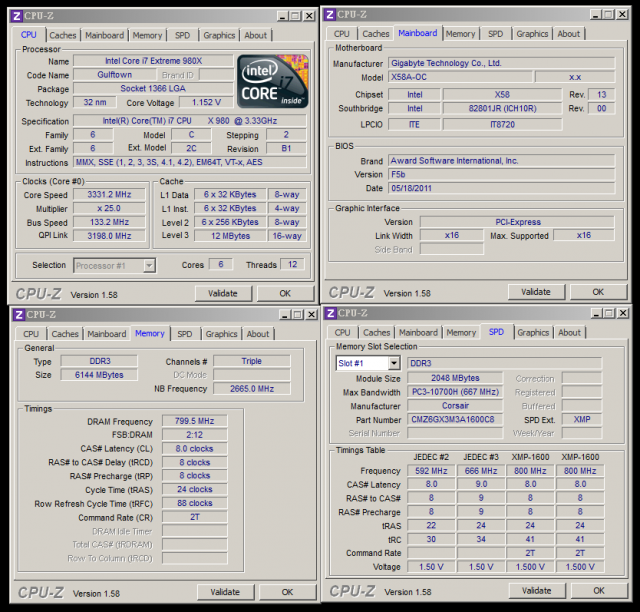Click the Command Rate (CR) value '2T' in Memory
The width and height of the screenshot is (640, 612).
tap(195, 517)
